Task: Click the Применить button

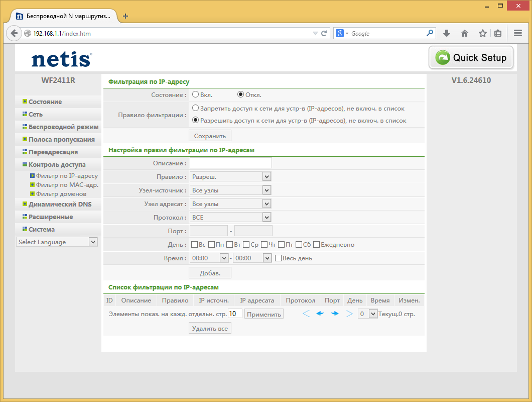Action: 264,314
